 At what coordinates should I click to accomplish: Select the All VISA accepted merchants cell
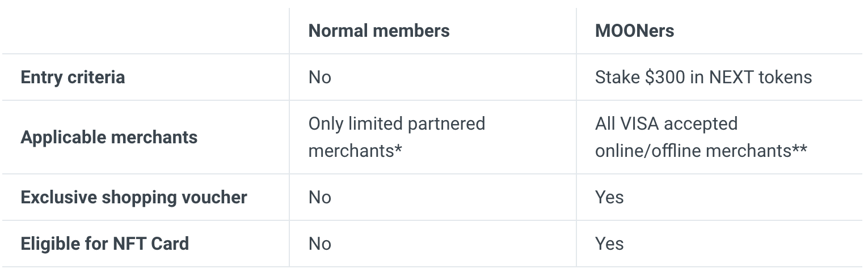click(701, 137)
